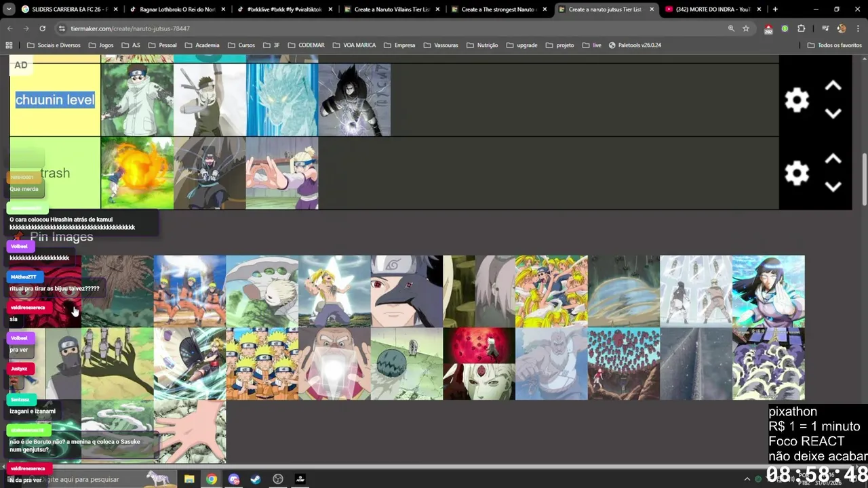Open Chrome apps grid icon in bookmarks bar
The image size is (868, 488).
coord(9,45)
